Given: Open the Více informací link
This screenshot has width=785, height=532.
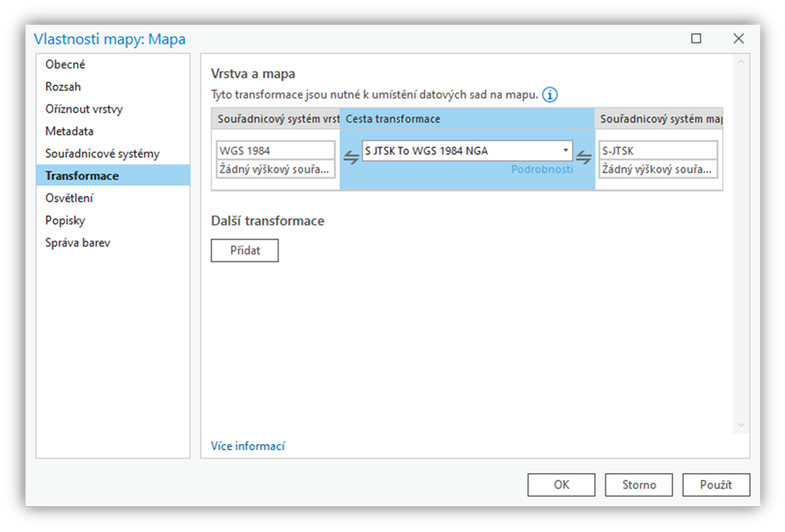Looking at the screenshot, I should point(248,446).
